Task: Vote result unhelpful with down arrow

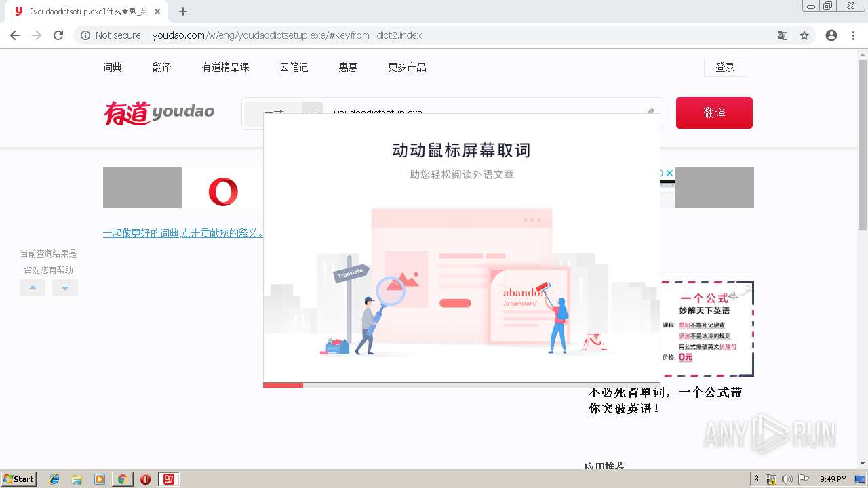Action: [65, 287]
